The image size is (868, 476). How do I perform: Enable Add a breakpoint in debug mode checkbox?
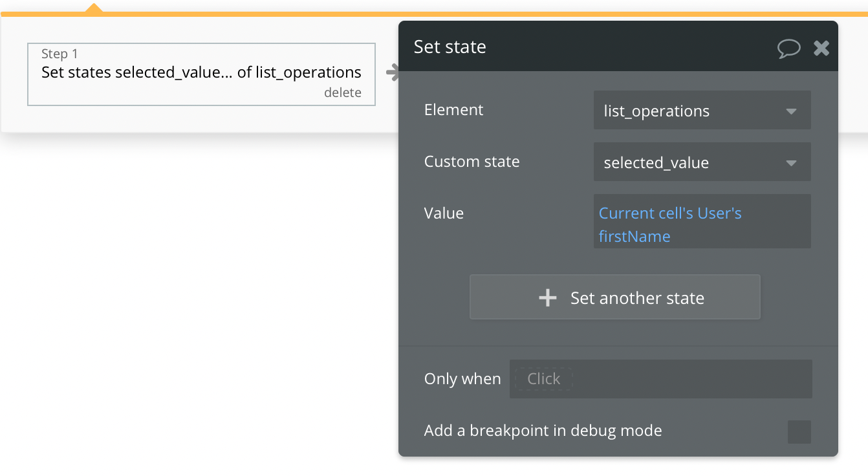point(799,431)
